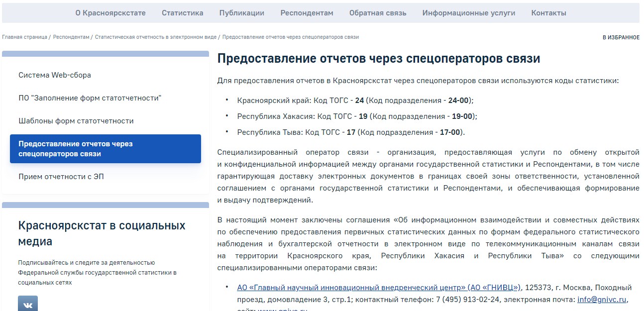
Task: Open the АО «ГНИВЦ» organization link
Action: (379, 288)
